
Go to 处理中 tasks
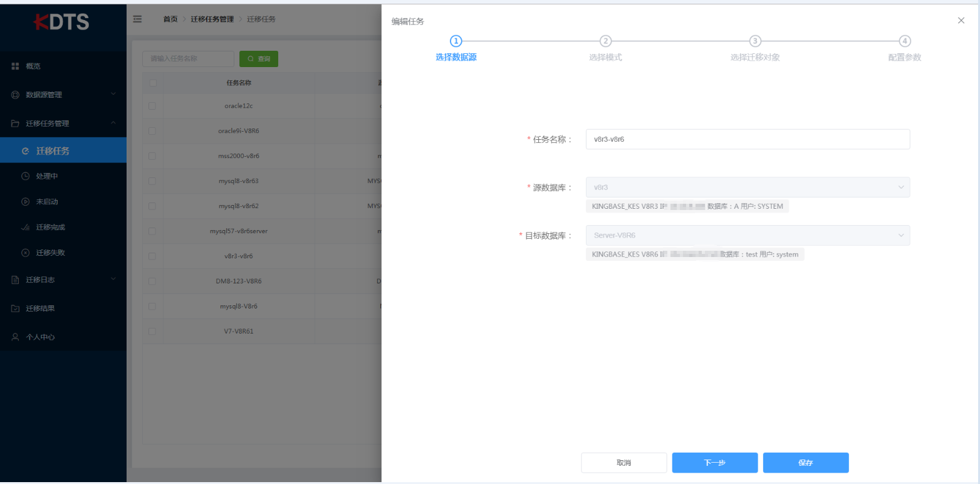(63, 176)
